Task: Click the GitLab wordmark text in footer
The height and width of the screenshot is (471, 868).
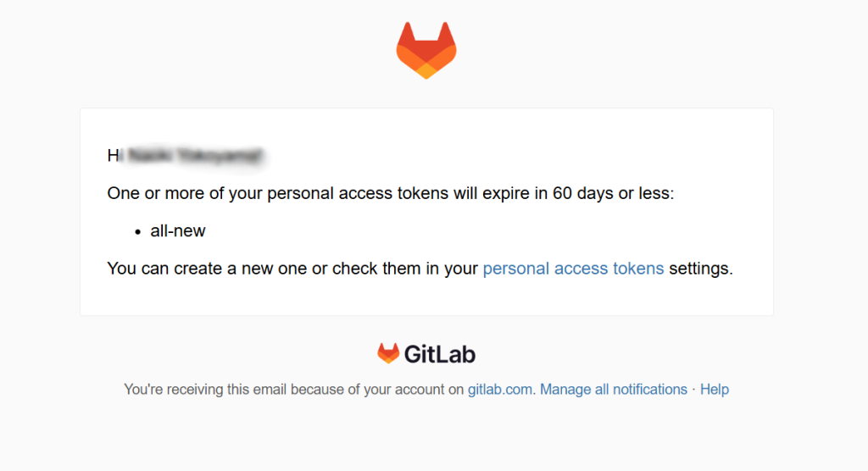Action: [440, 354]
